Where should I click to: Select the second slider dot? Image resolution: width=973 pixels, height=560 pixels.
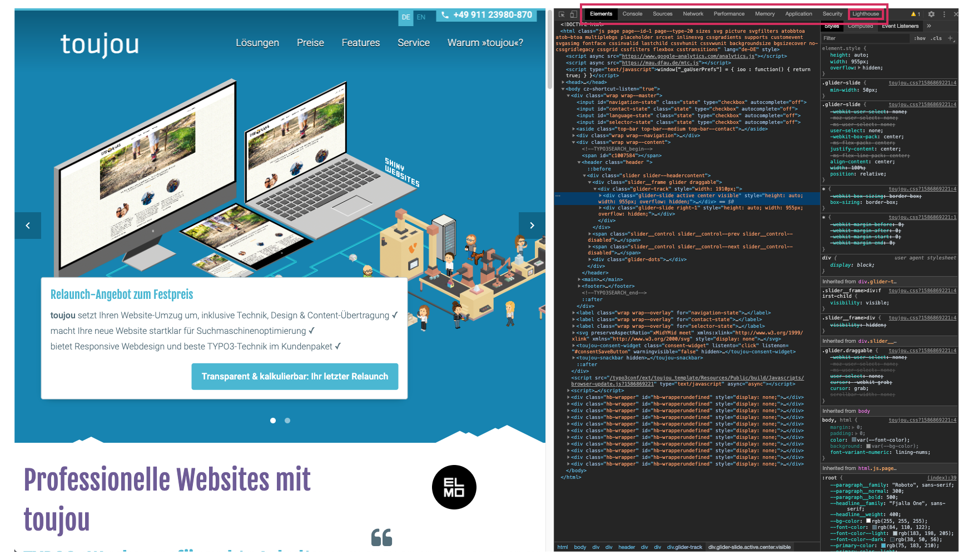coord(287,421)
